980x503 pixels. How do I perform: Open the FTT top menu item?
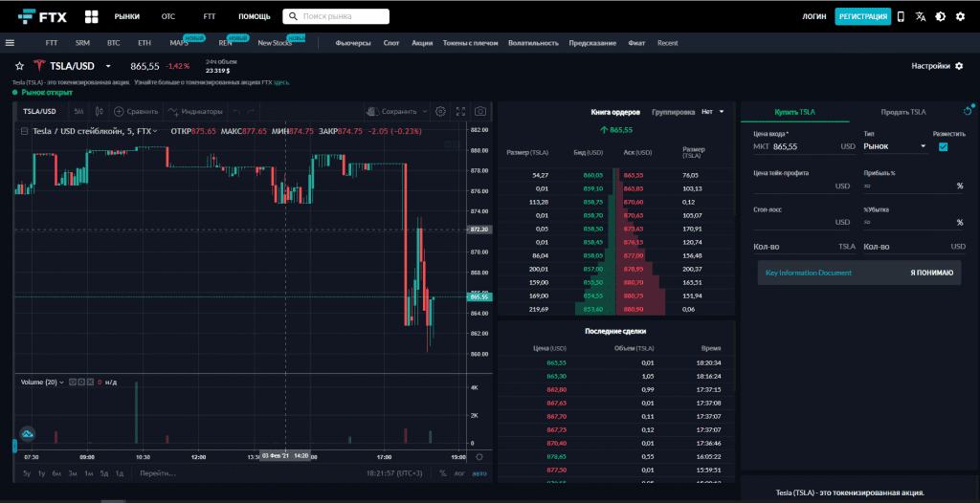210,17
